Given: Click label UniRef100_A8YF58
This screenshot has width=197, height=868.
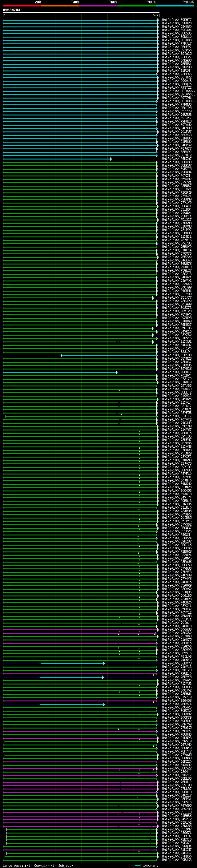Looking at the screenshot, I should click(177, 413).
